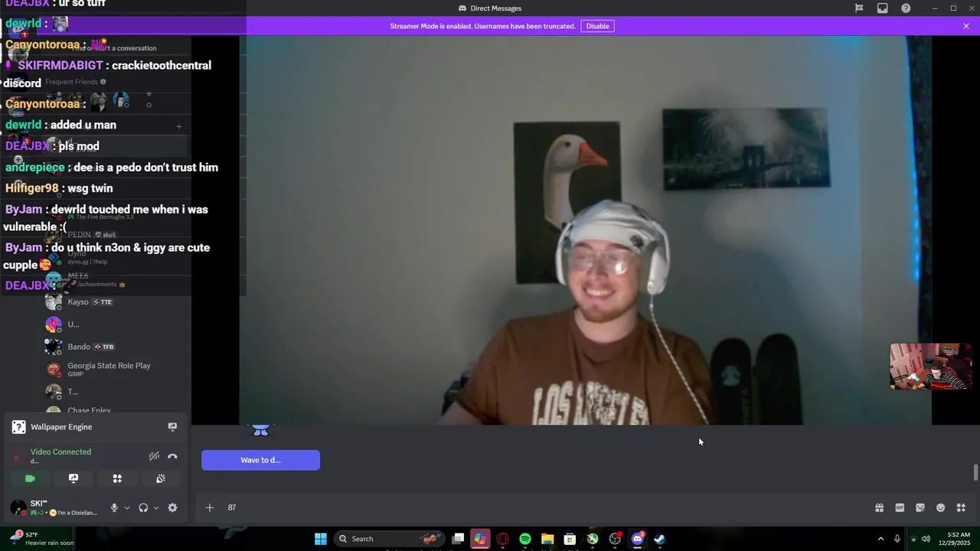Disconnect the call with hang-up icon
980x551 pixels.
click(x=172, y=456)
